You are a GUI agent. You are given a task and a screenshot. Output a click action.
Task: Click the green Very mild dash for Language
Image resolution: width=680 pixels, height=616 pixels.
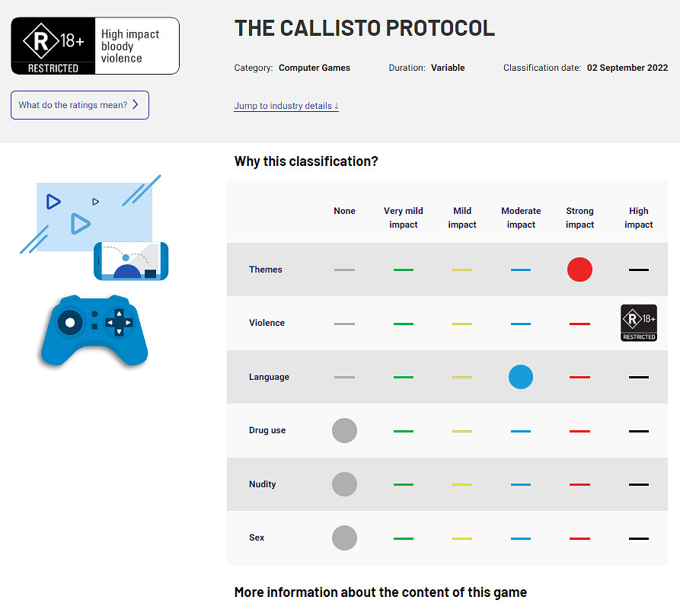(404, 377)
